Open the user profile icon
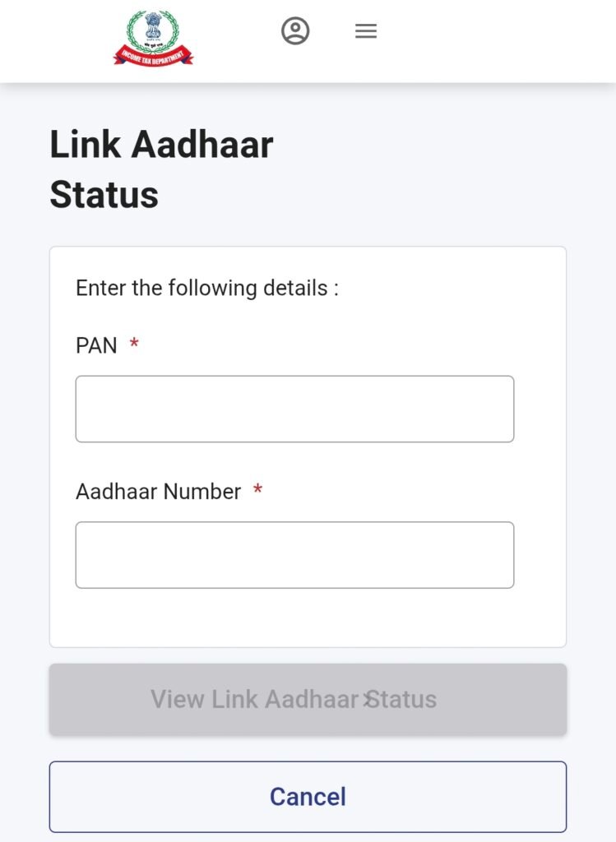Viewport: 616px width, 842px height. click(x=295, y=31)
